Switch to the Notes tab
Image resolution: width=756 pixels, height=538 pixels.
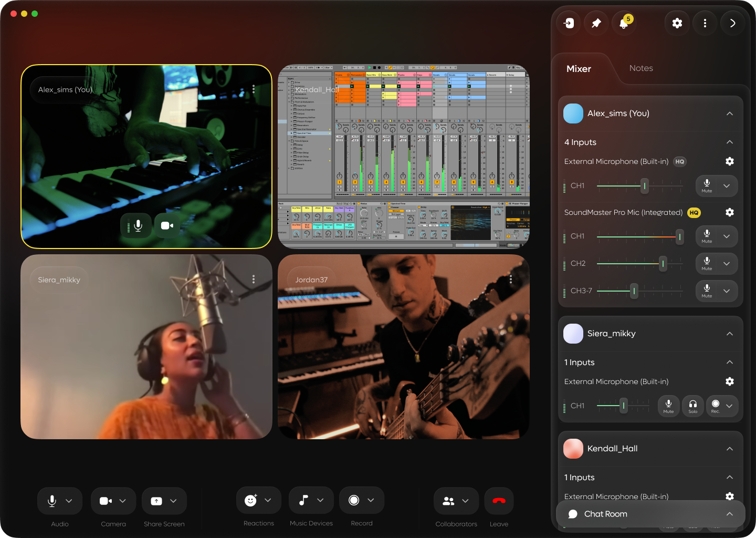(640, 68)
